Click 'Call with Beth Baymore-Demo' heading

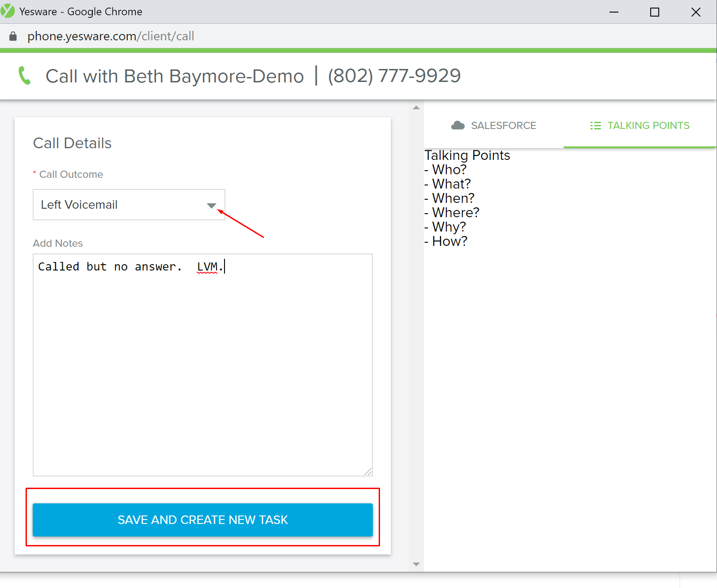175,76
